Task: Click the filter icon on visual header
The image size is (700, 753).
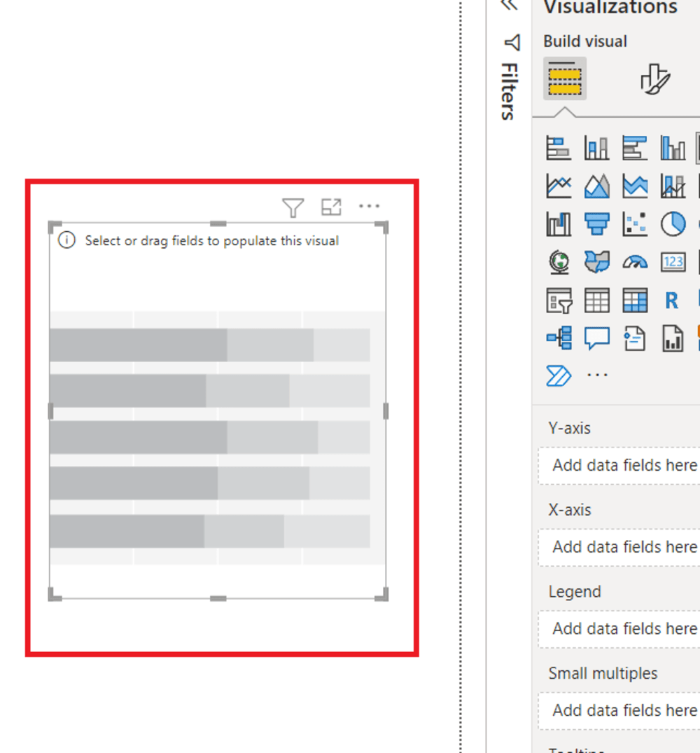Action: click(293, 207)
